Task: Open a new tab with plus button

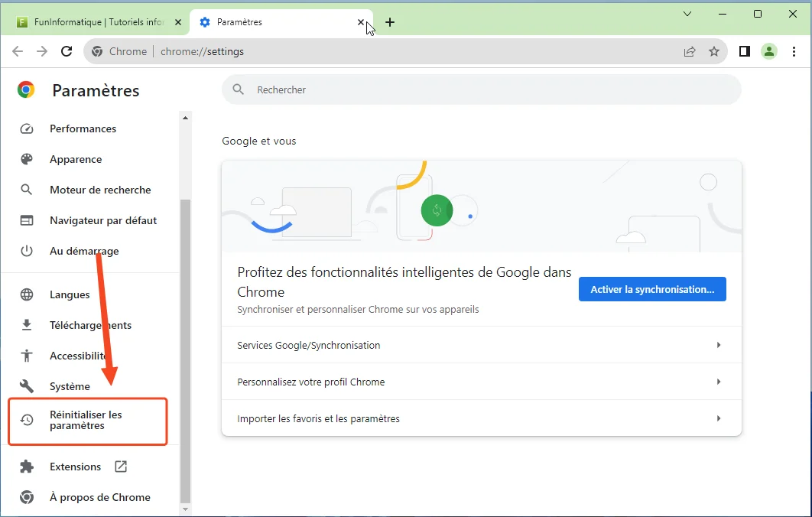Action: point(390,22)
